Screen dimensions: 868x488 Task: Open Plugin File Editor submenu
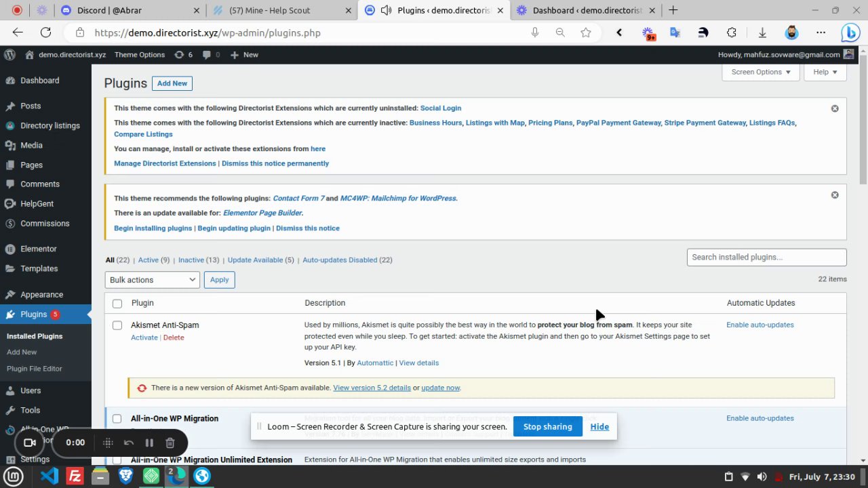pyautogui.click(x=35, y=369)
